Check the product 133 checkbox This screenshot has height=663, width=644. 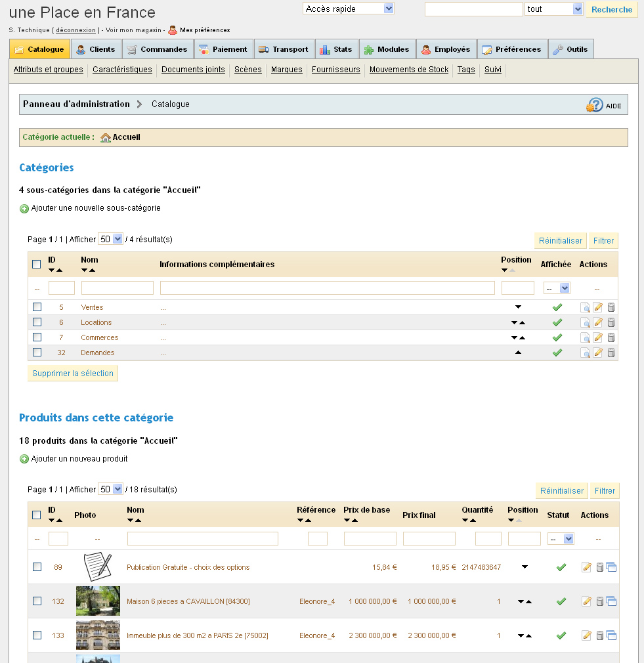[37, 635]
